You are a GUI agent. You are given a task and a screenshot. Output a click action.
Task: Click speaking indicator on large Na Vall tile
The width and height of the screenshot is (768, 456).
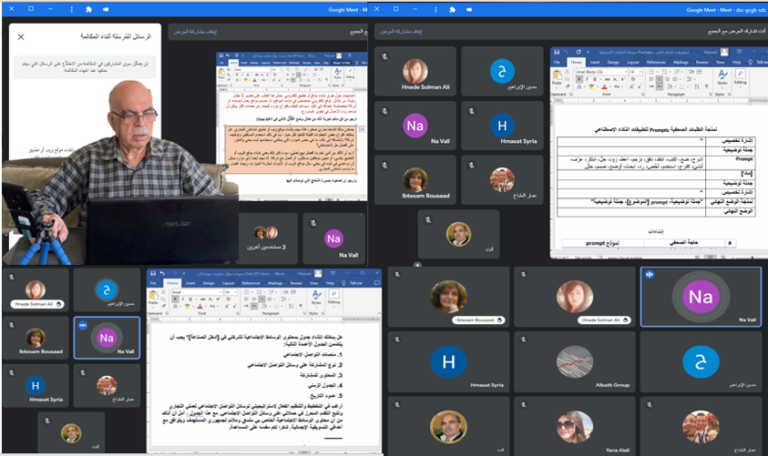pos(649,275)
